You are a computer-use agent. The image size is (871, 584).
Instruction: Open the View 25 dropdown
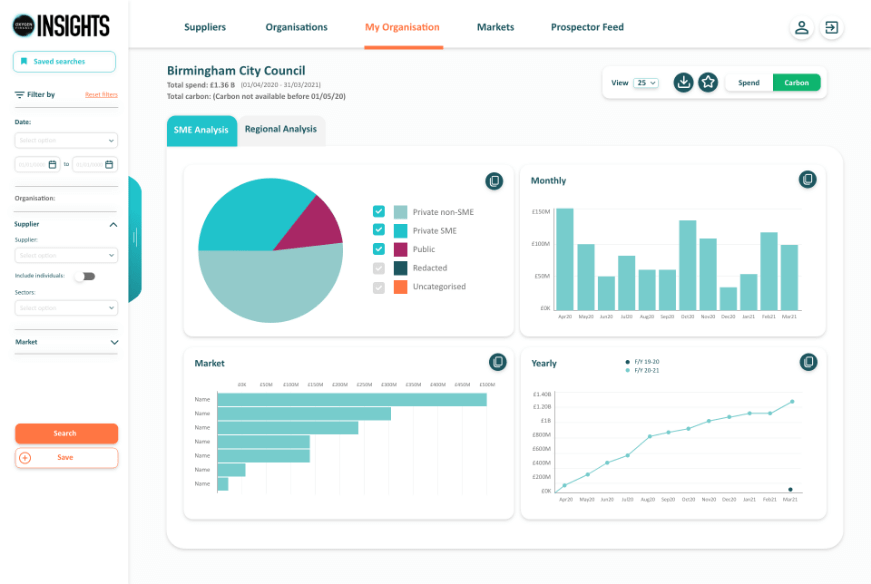pos(646,83)
